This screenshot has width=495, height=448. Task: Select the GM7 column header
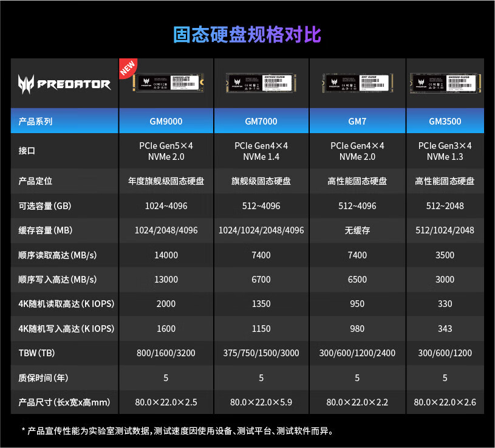[357, 121]
